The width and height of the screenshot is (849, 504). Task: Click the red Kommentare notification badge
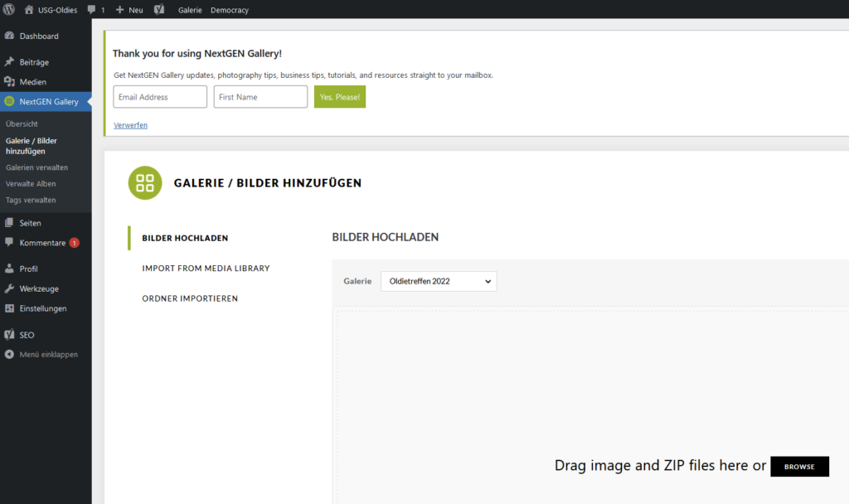click(74, 243)
